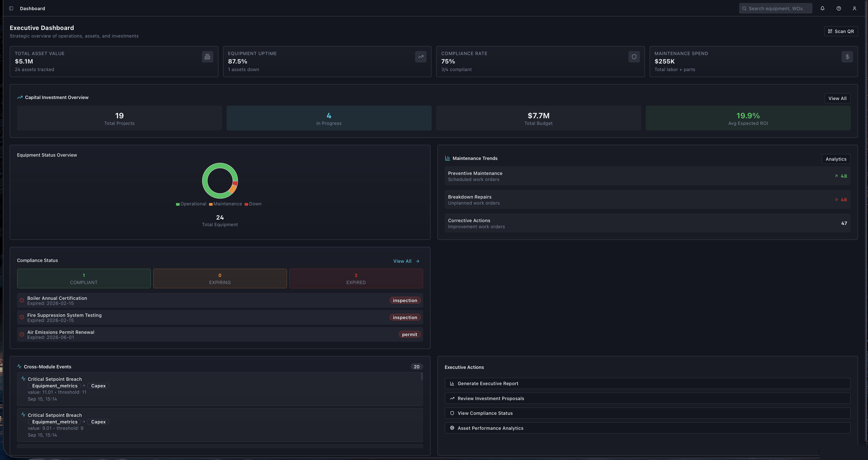The height and width of the screenshot is (460, 868).
Task: Click the Dashboard breadcrumb title
Action: pos(32,8)
